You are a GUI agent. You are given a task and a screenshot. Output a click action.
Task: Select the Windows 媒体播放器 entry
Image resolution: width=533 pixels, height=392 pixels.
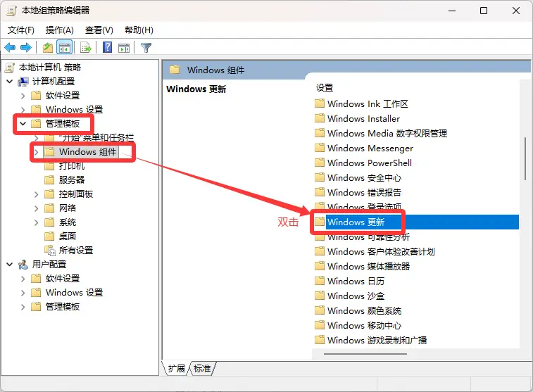(369, 266)
